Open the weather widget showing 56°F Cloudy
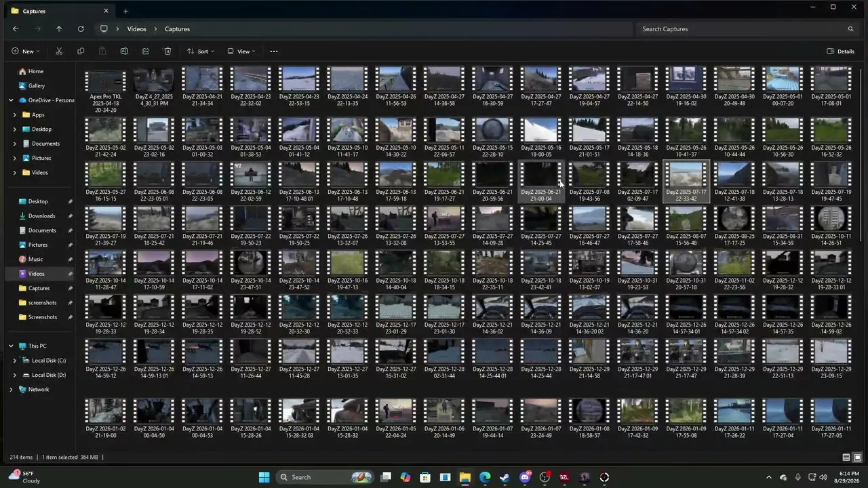Image resolution: width=868 pixels, height=488 pixels. pos(24,477)
